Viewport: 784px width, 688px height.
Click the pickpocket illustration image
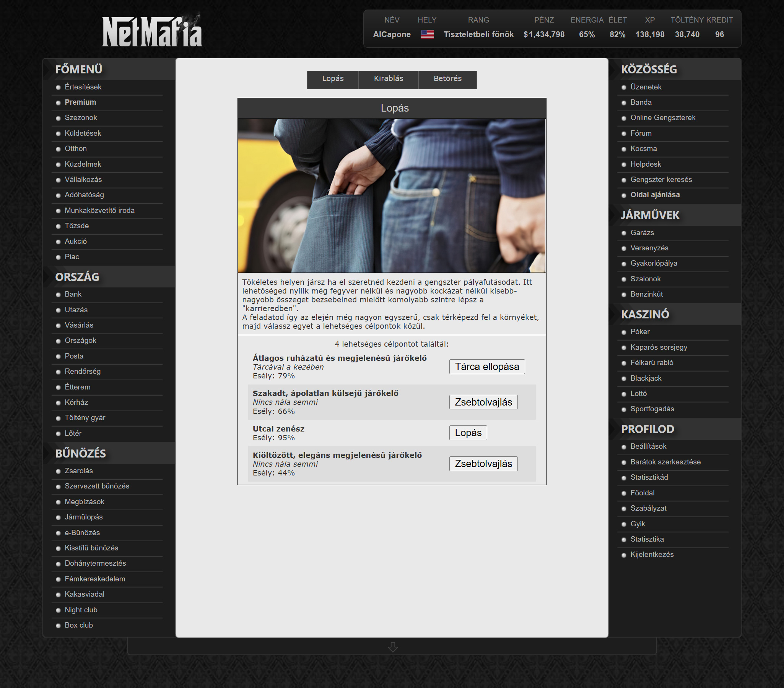[392, 195]
